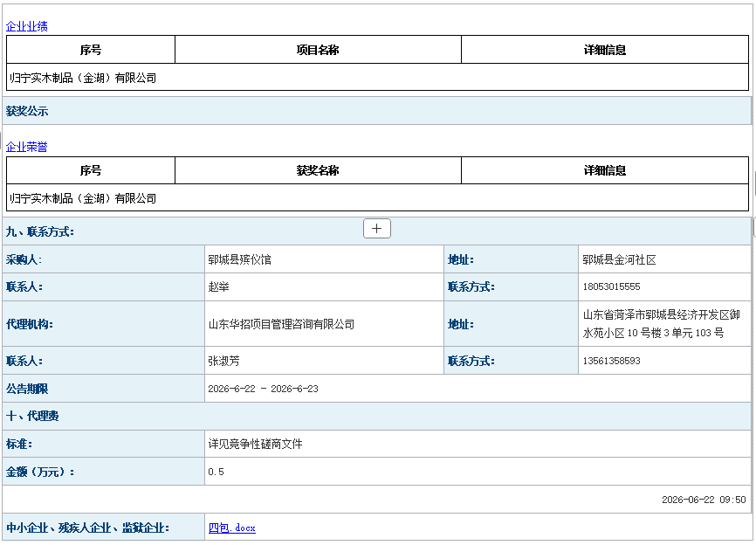
Task: Download the 四包.docx attachment
Action: pos(232,528)
